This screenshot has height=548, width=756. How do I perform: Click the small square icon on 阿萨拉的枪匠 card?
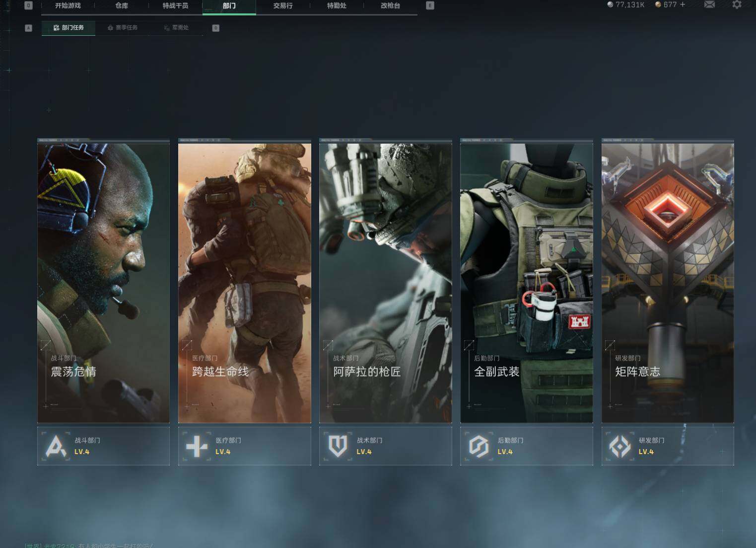[328, 345]
